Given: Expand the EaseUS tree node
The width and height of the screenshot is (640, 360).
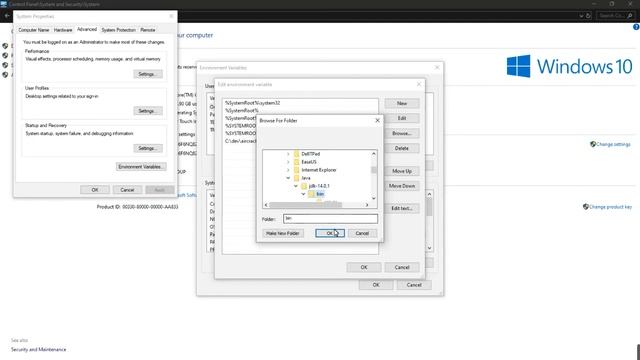Looking at the screenshot, I should coord(288,162).
